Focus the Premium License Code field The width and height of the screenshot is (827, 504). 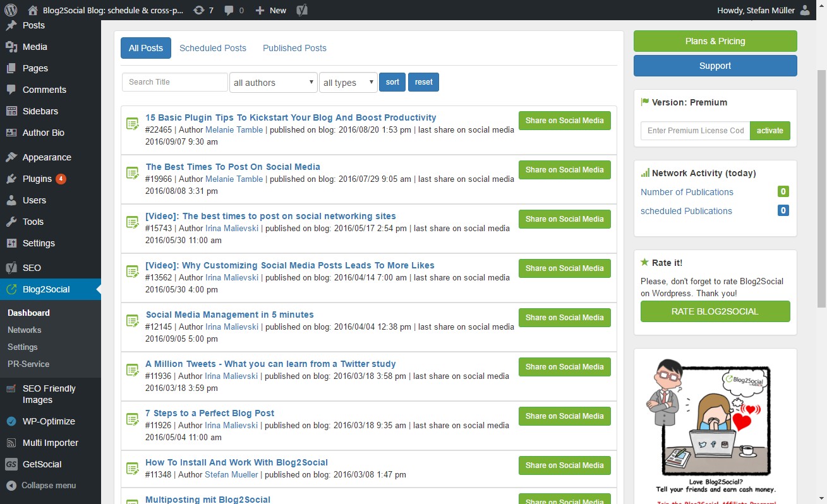695,131
